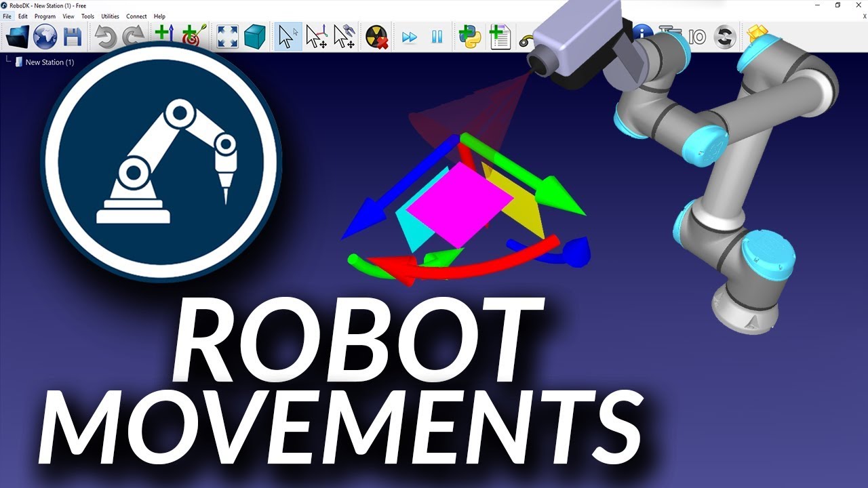Open the Connect menu

click(136, 16)
